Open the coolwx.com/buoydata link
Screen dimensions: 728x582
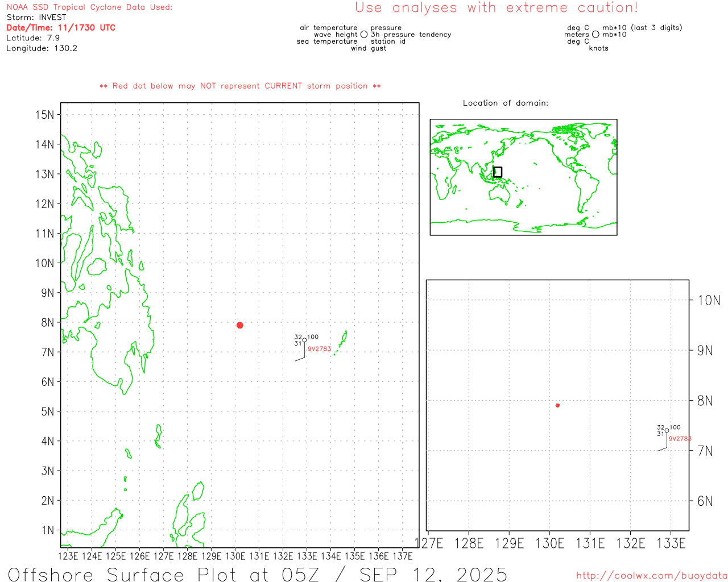point(652,576)
